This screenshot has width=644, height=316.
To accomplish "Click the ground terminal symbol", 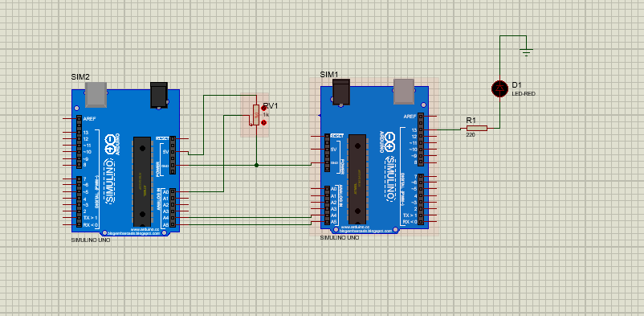I will [526, 52].
